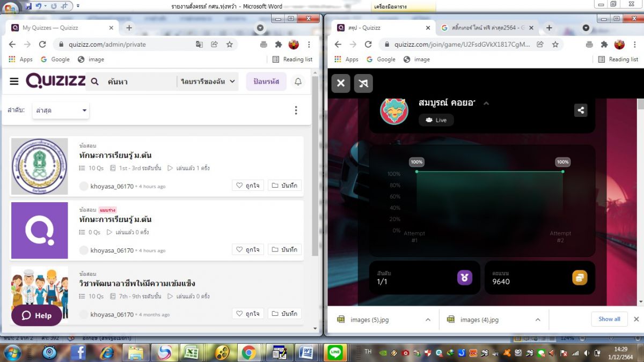Expand the options arrow for images (5).jpg download

click(x=428, y=320)
